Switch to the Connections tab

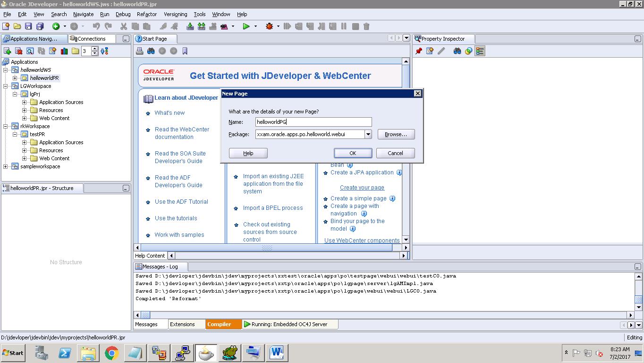click(x=92, y=38)
